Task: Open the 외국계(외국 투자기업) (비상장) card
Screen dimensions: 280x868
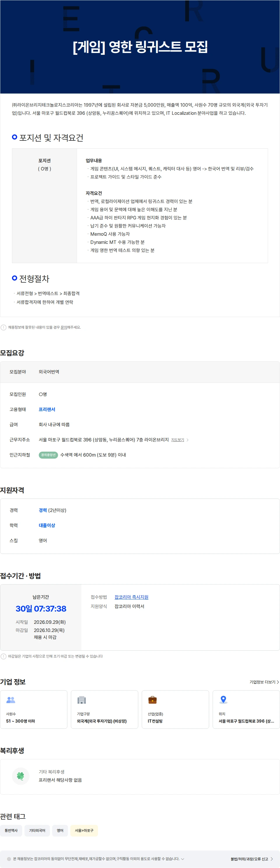Action: click(105, 709)
